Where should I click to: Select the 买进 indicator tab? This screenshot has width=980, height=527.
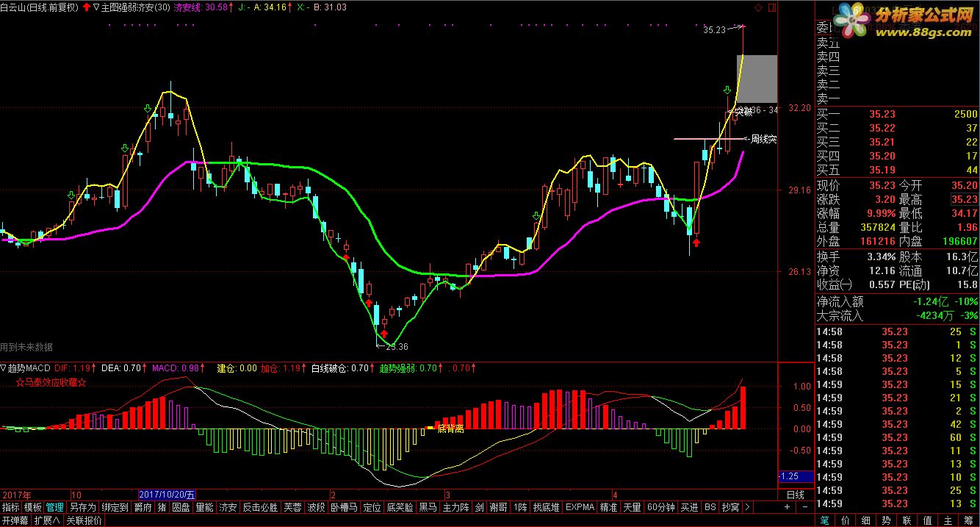coord(690,507)
